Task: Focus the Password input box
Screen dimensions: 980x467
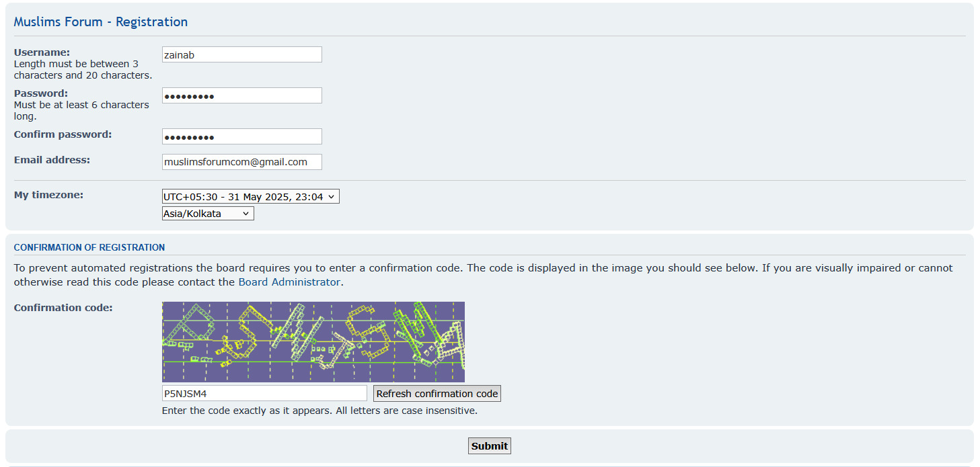Action: click(x=241, y=95)
